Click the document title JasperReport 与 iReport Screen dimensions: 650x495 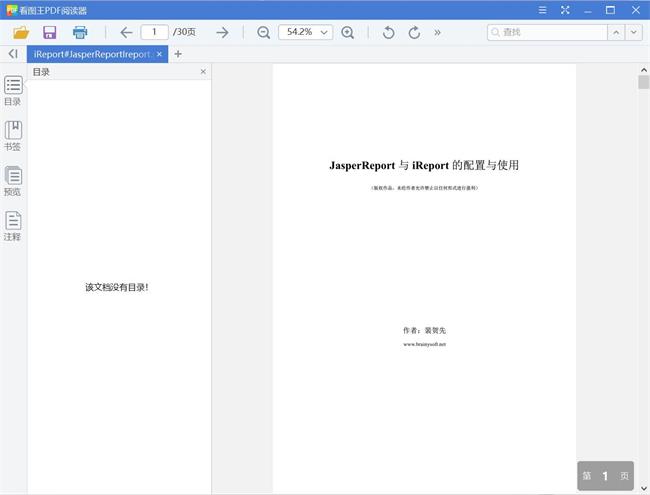(x=424, y=165)
